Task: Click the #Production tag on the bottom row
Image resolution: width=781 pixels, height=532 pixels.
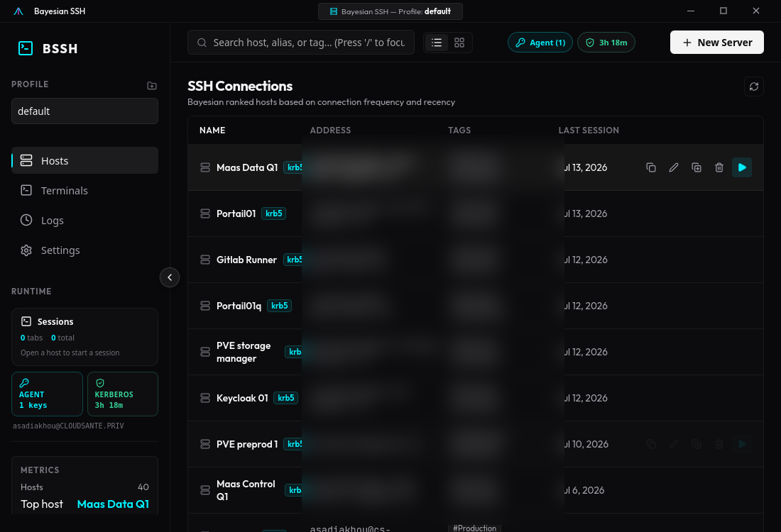Action: (475, 528)
